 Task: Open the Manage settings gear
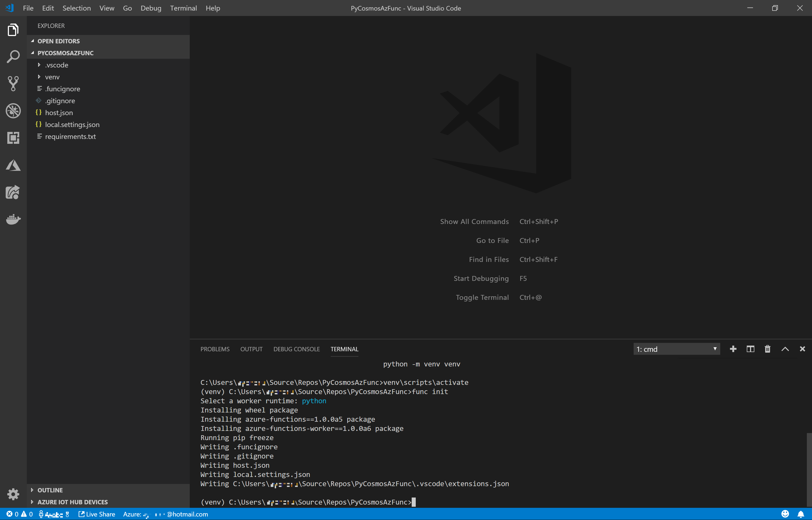click(13, 494)
